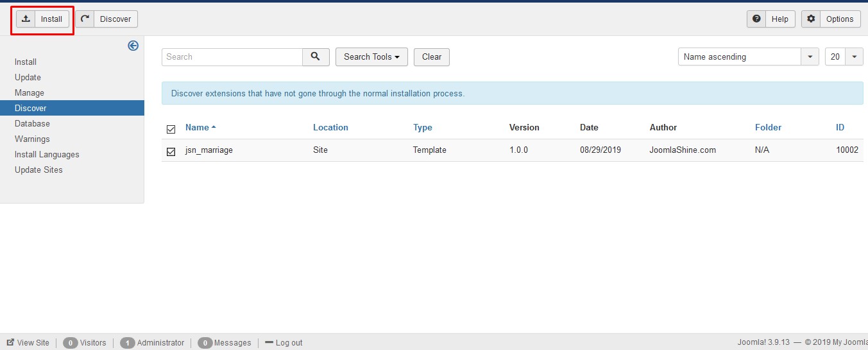Open the Install sidebar menu item
The width and height of the screenshot is (868, 350).
[x=26, y=62]
